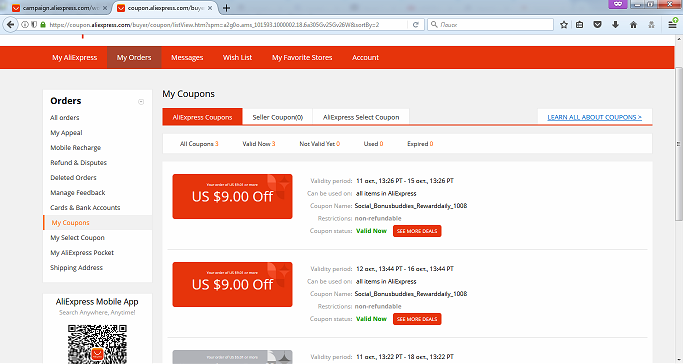
Task: Filter by Used 0 coupons
Action: (373, 144)
